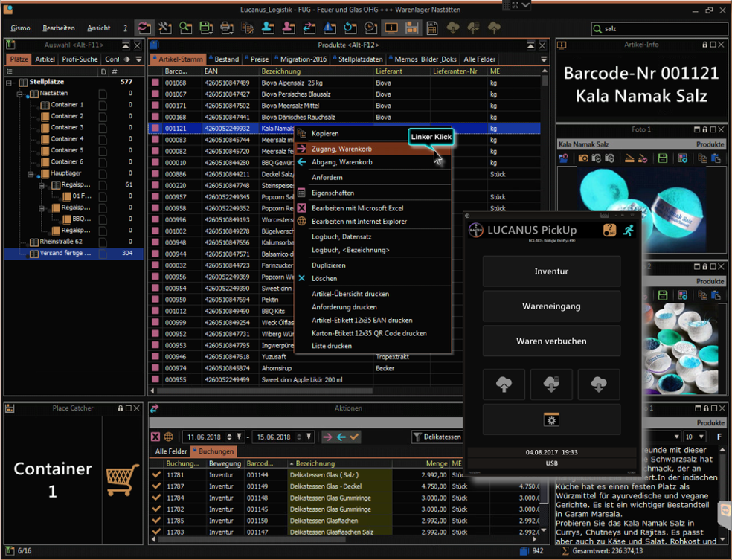This screenshot has width=732, height=560.
Task: Click the warning triangle toolbar icon
Action: coord(329,28)
